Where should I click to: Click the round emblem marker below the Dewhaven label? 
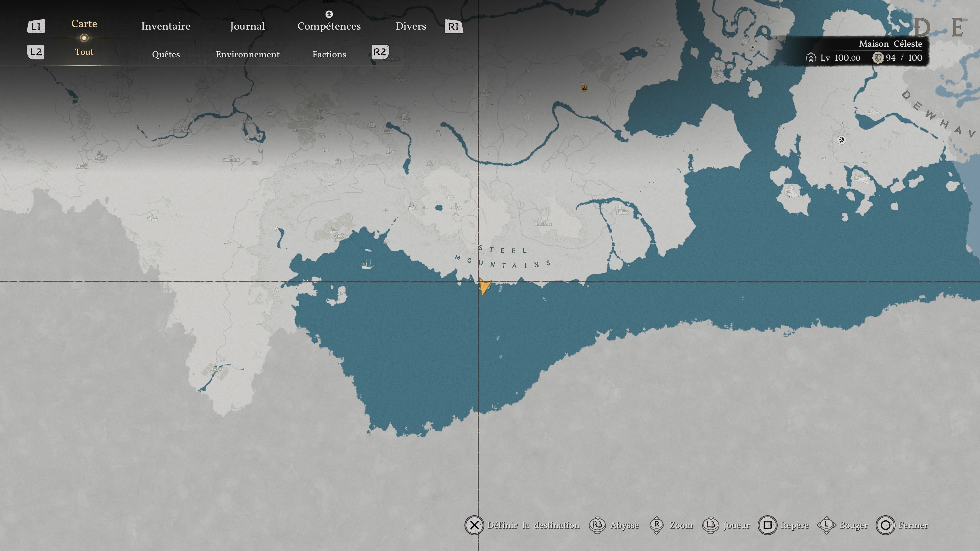tap(841, 140)
